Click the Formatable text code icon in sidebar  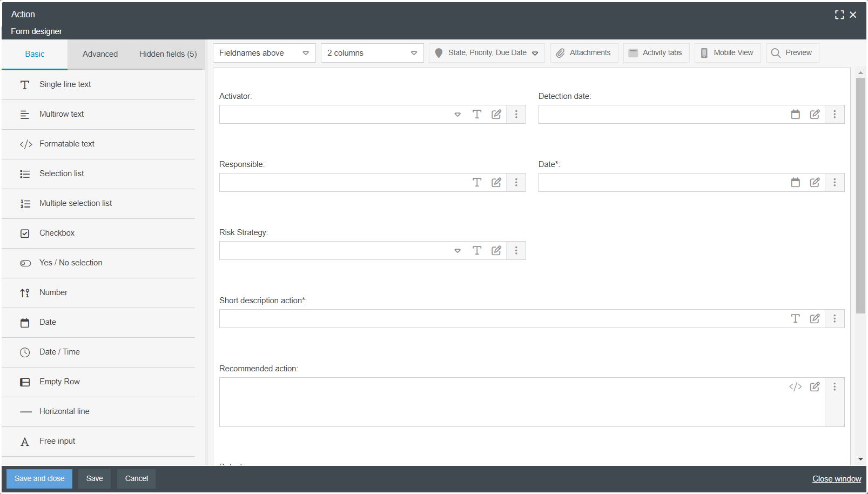[26, 144]
